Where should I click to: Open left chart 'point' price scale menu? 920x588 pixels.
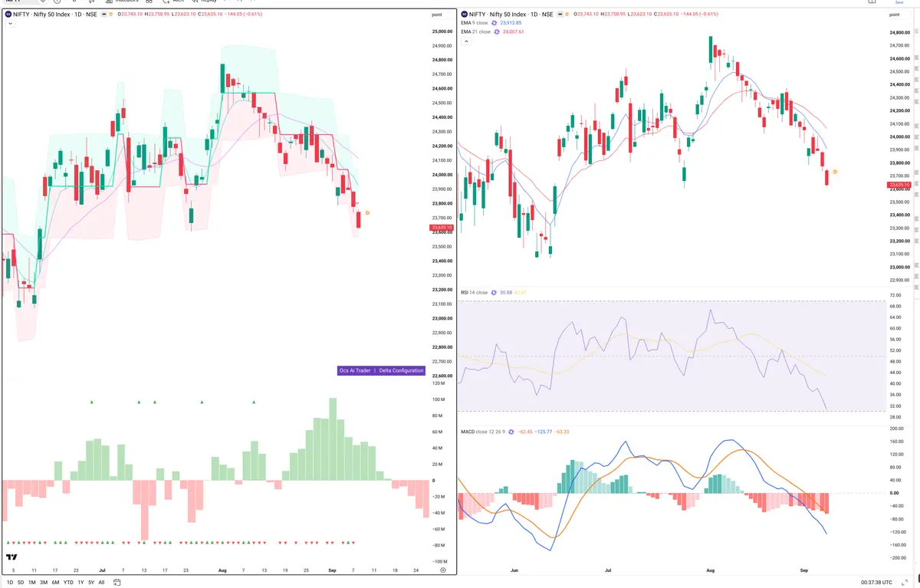[x=436, y=15]
